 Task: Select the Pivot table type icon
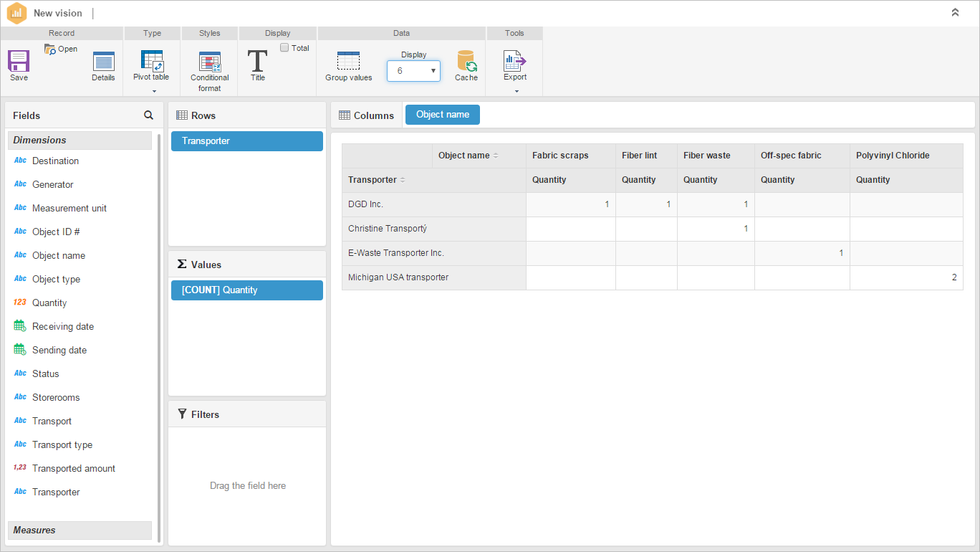pos(151,60)
